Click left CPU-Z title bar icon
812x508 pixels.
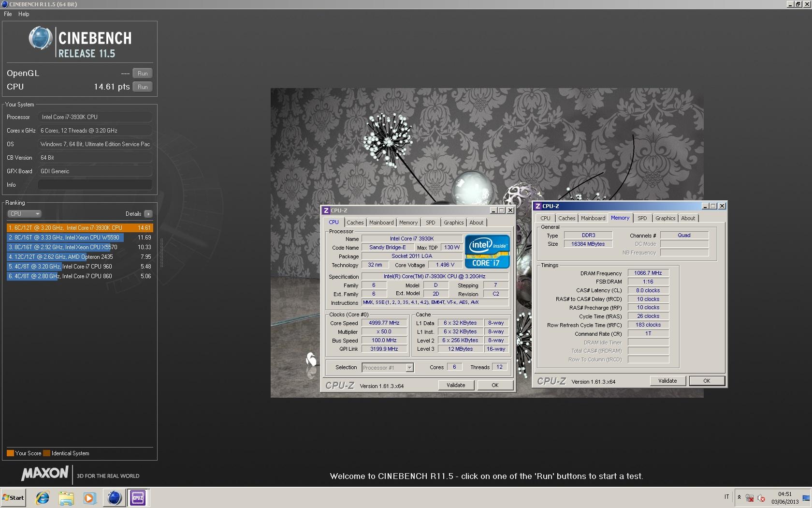(x=326, y=210)
